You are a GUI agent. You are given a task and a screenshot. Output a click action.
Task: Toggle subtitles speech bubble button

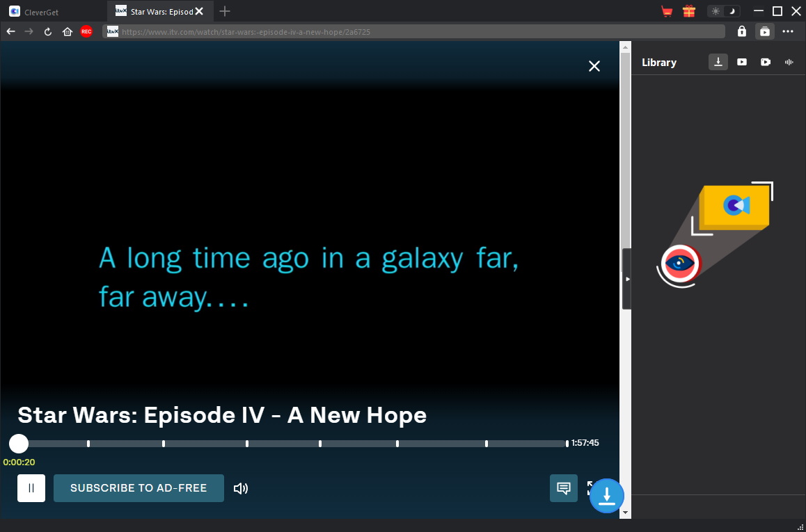pos(564,487)
